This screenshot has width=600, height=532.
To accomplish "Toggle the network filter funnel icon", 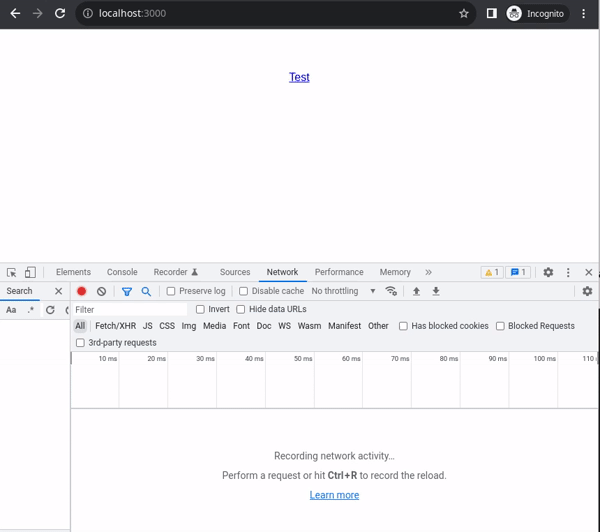I will 127,291.
